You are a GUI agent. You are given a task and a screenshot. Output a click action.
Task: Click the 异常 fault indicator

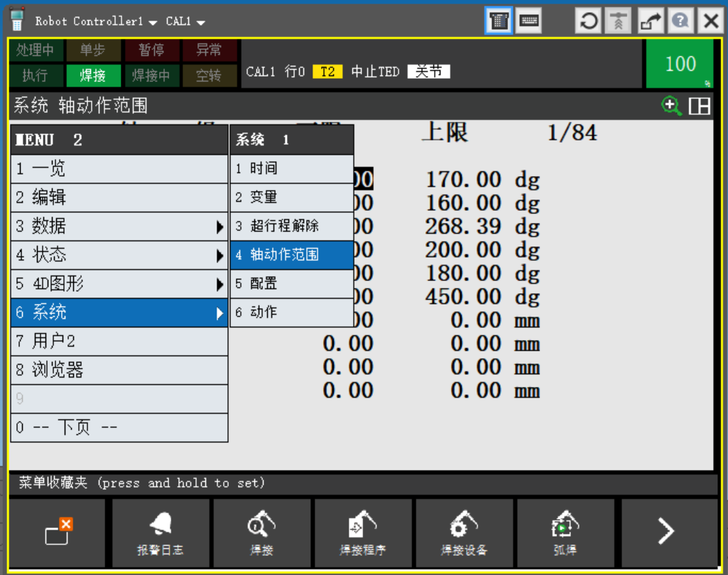coord(209,50)
